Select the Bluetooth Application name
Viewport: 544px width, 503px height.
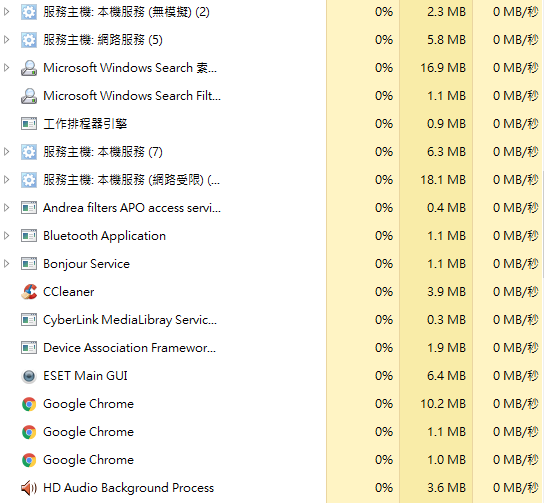[104, 236]
